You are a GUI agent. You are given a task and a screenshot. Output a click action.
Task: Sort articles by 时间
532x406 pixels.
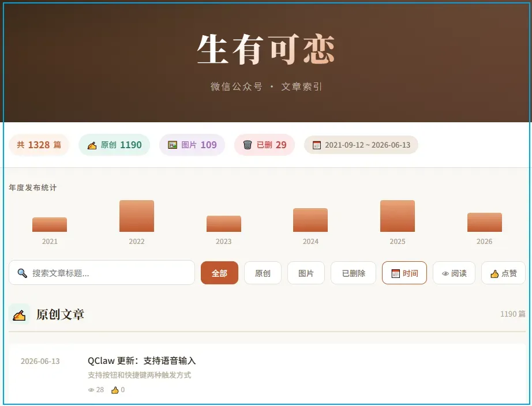point(404,273)
